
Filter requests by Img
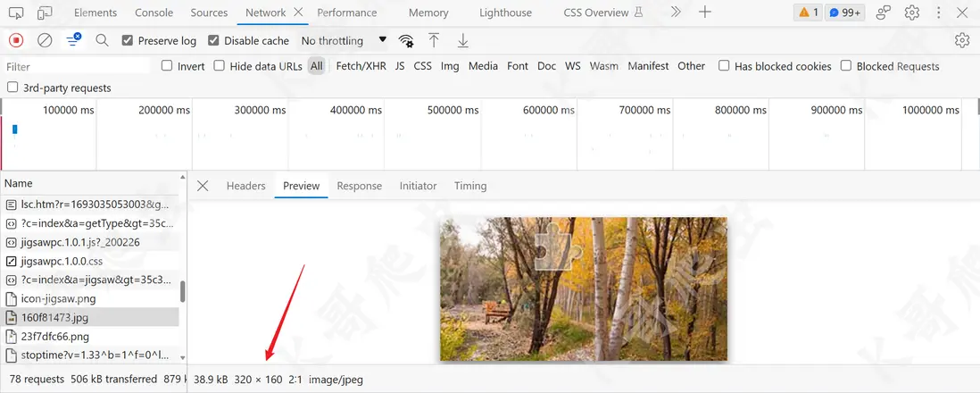[x=450, y=66]
